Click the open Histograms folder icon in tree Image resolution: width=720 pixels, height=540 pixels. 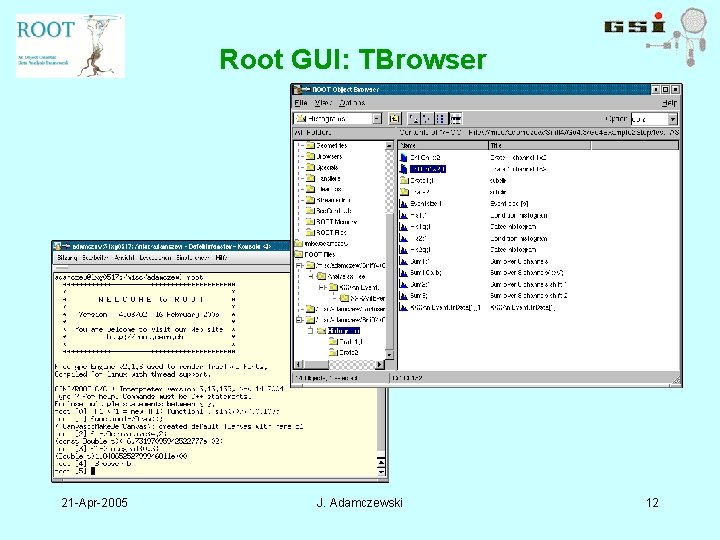pyautogui.click(x=321, y=331)
